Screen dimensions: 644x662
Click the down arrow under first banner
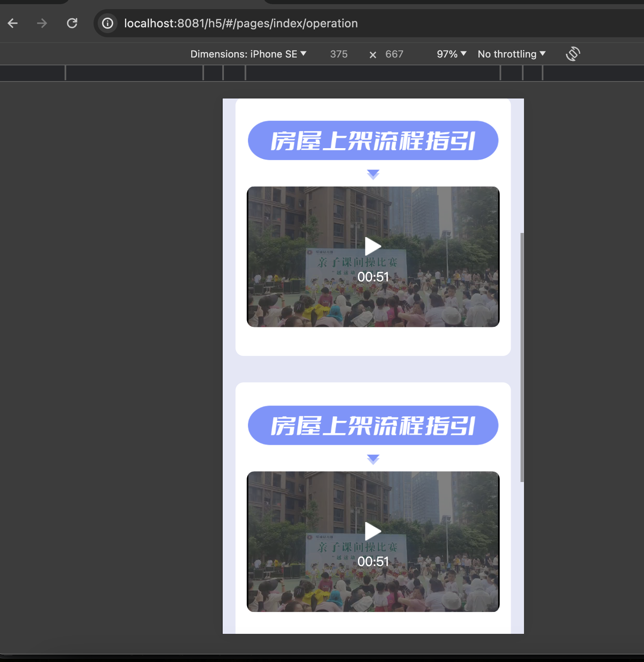pyautogui.click(x=373, y=174)
